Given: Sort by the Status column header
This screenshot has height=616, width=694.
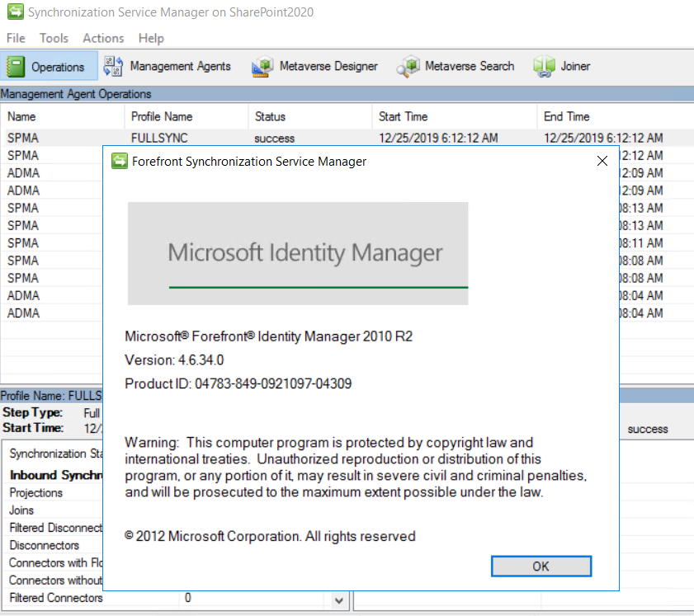Looking at the screenshot, I should [x=309, y=117].
